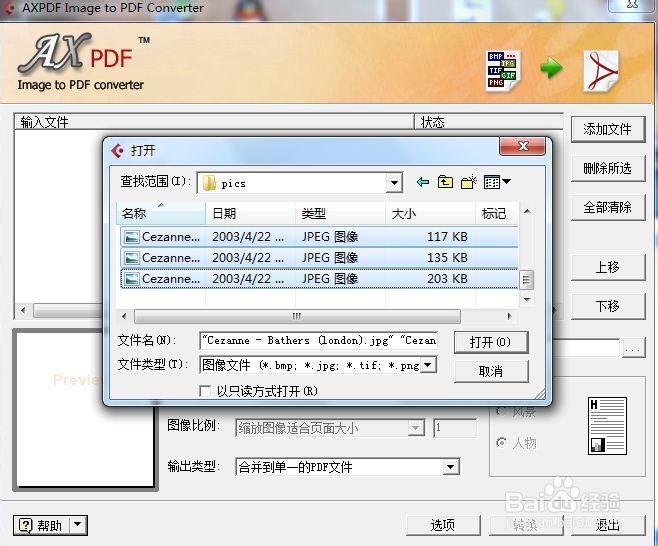Click 全部清除 button

tap(607, 207)
